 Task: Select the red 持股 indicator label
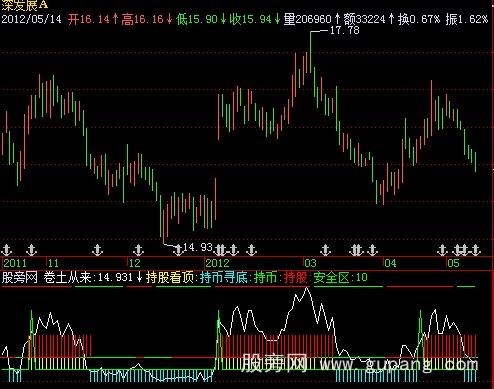point(295,277)
